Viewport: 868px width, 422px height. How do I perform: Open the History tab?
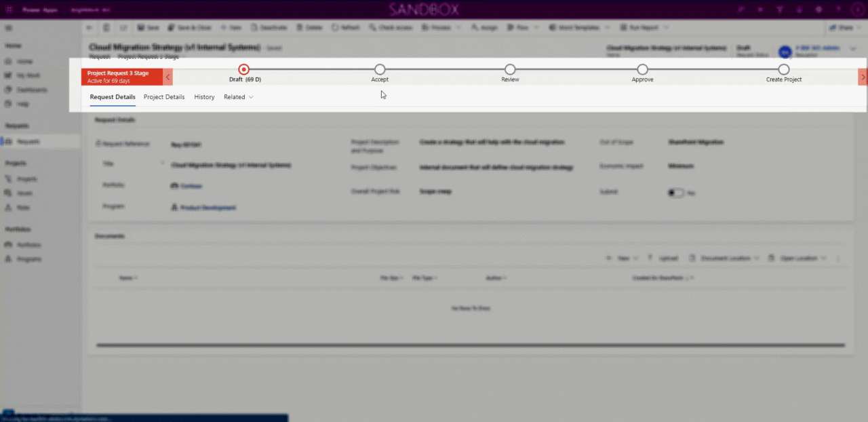204,96
